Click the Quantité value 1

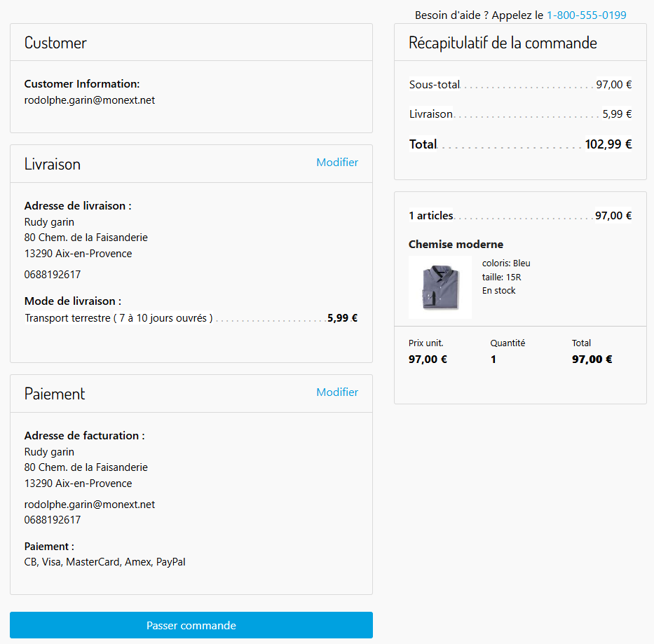[493, 359]
